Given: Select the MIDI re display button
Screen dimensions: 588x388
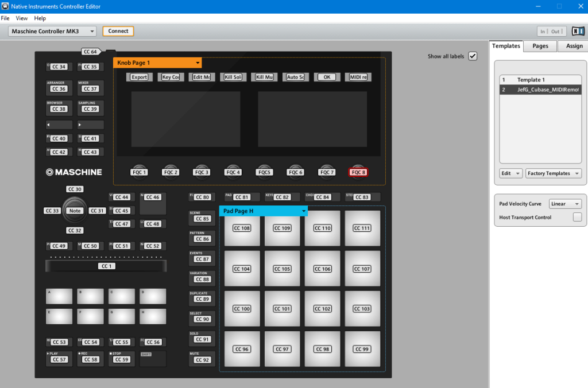Looking at the screenshot, I should [x=358, y=77].
